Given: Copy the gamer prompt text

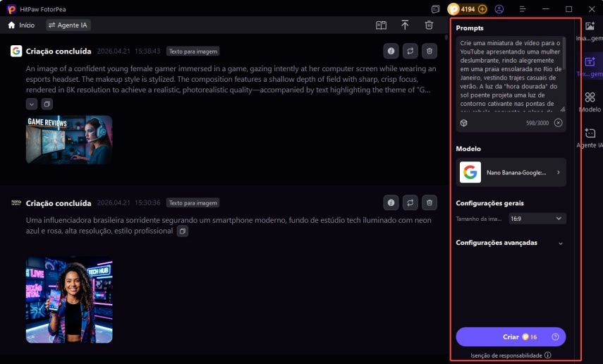Looking at the screenshot, I should click(x=47, y=104).
